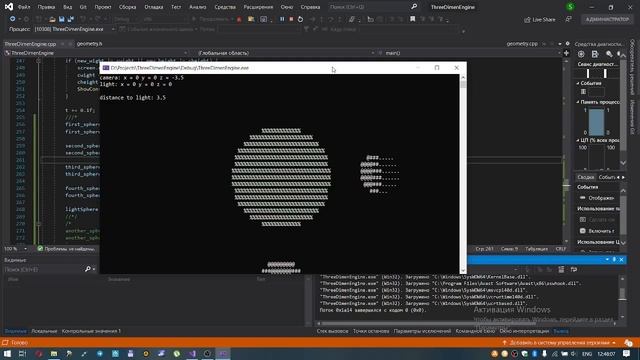Open the tab options gear at the editor's right
The image size is (640, 360).
tap(567, 44)
